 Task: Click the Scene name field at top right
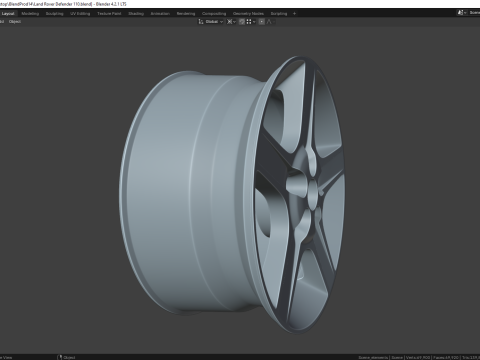click(x=474, y=13)
